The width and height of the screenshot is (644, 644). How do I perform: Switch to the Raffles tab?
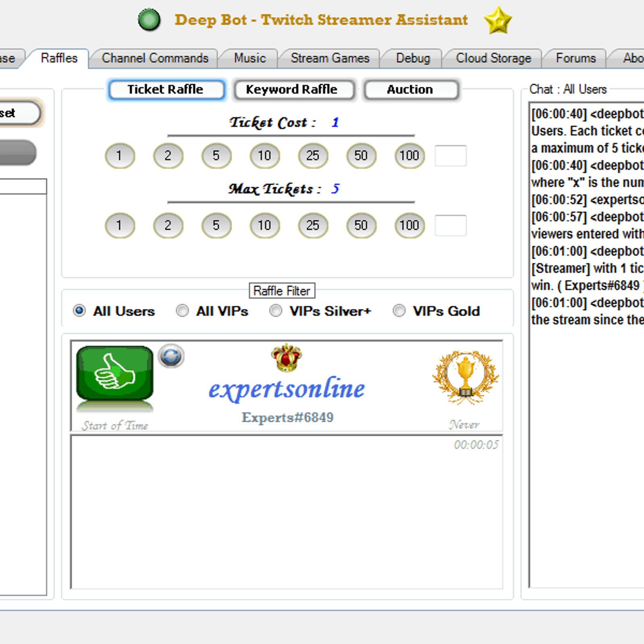point(59,58)
